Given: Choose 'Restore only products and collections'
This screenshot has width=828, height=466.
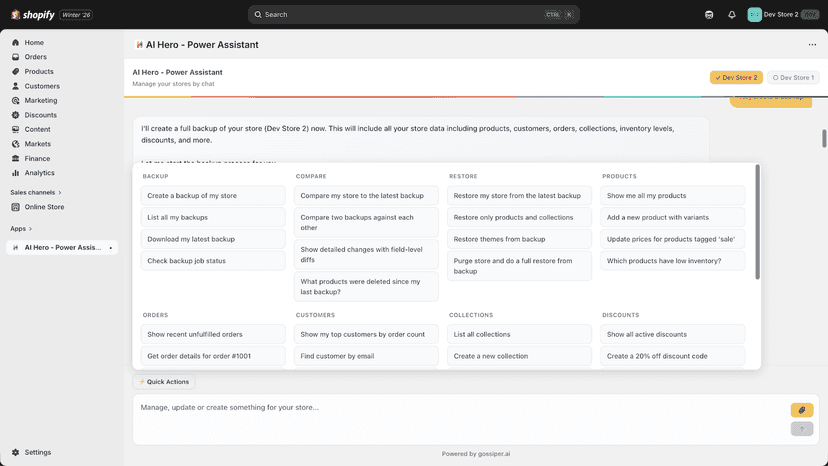Looking at the screenshot, I should pos(519,217).
